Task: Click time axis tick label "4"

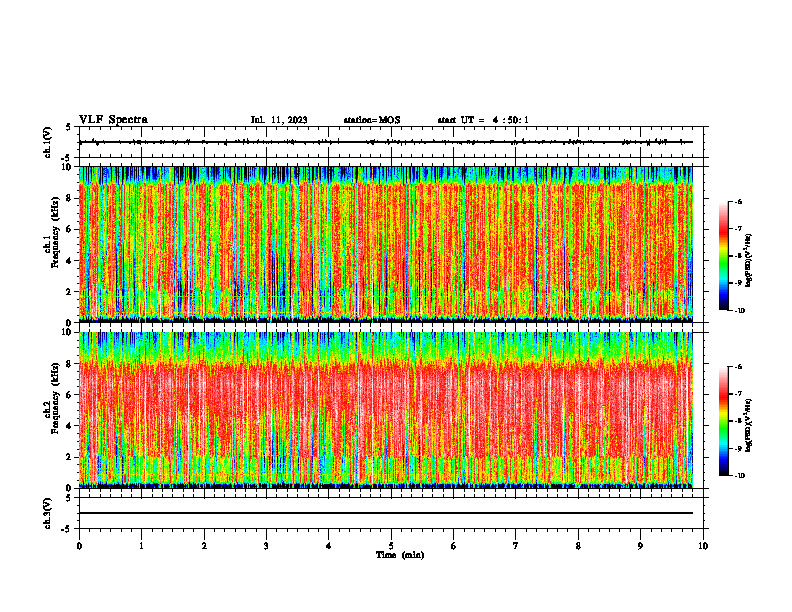Action: tap(329, 546)
